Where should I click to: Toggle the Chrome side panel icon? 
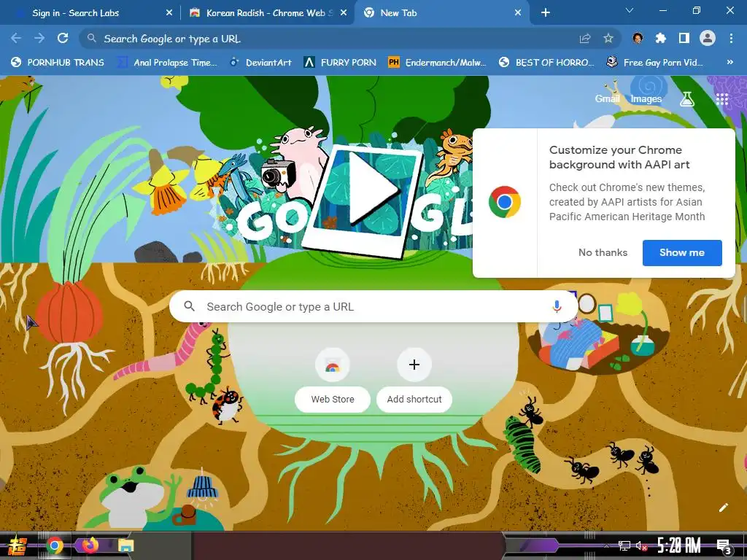[x=684, y=39]
